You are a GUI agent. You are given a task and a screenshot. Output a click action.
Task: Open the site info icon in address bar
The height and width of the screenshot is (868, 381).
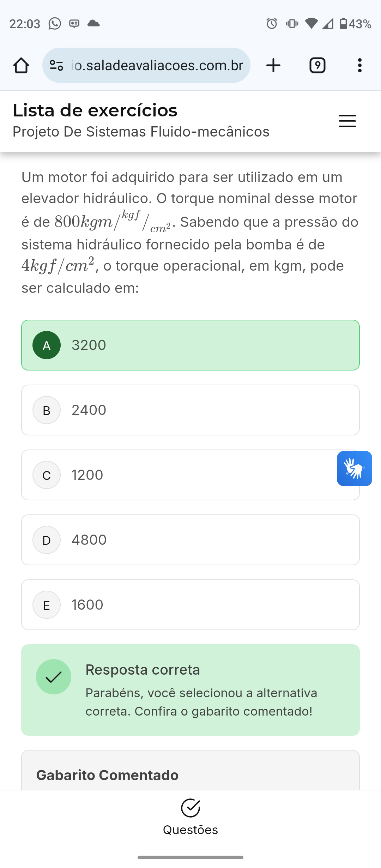click(x=56, y=66)
